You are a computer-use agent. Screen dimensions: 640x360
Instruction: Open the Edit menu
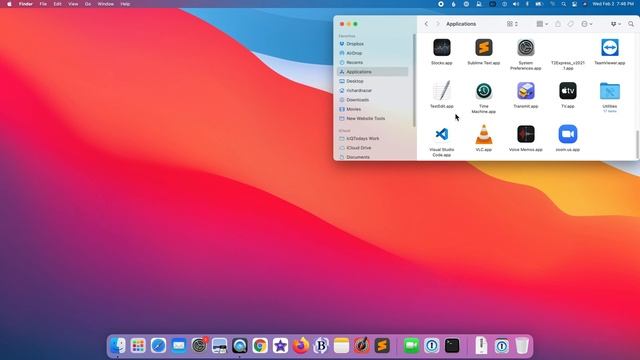coord(58,4)
